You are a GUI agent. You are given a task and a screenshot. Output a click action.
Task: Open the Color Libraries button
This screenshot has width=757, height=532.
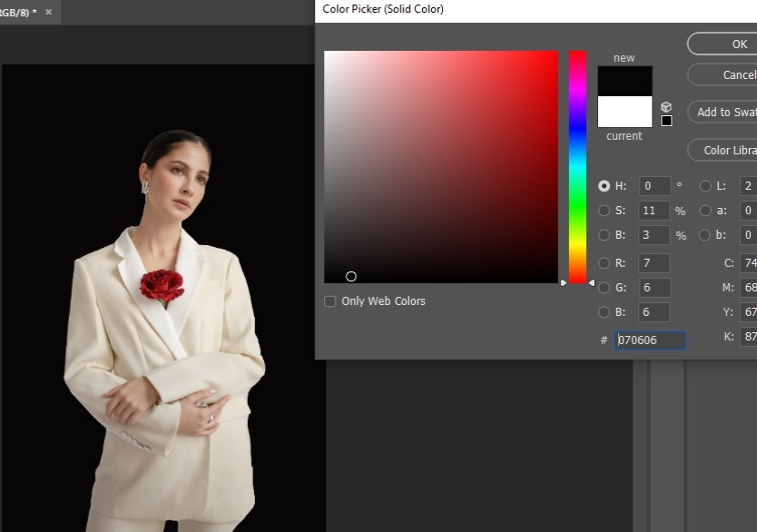click(x=726, y=150)
